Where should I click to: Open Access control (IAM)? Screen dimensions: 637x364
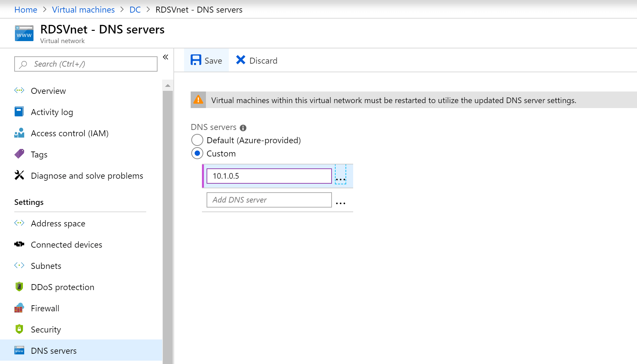click(69, 133)
